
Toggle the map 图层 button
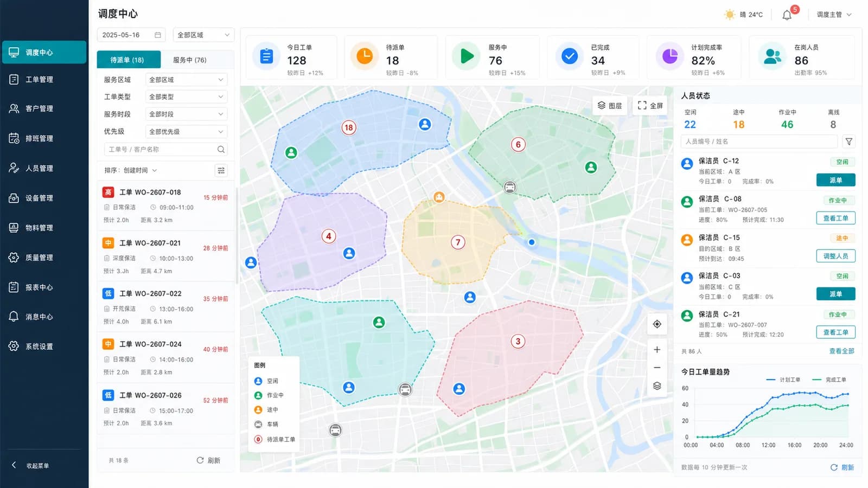[610, 106]
